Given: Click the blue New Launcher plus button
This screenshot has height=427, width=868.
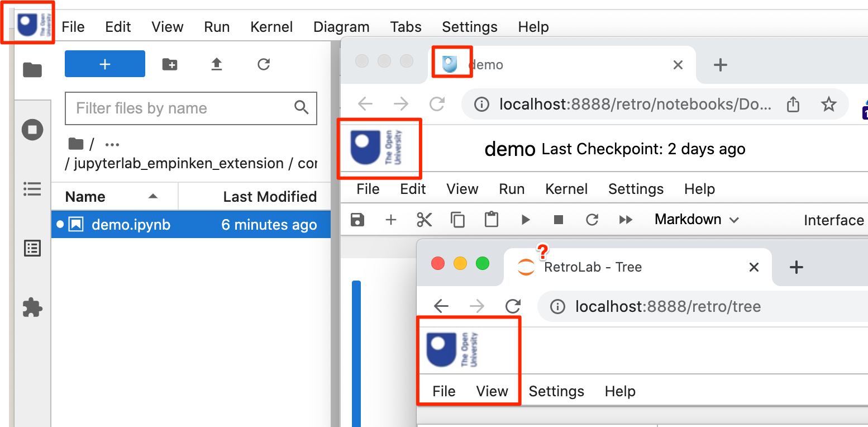Looking at the screenshot, I should point(105,64).
